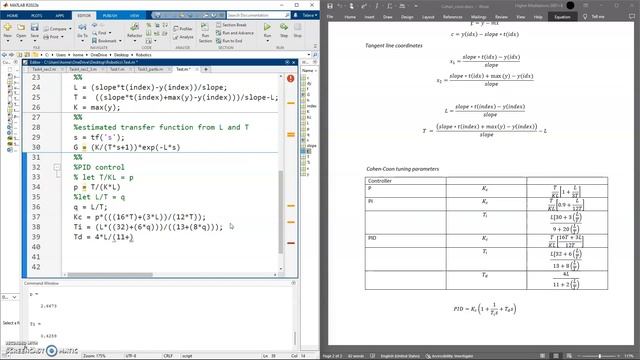Click the Go To icon
Viewport: 640px width, 360px height.
(x=82, y=27)
